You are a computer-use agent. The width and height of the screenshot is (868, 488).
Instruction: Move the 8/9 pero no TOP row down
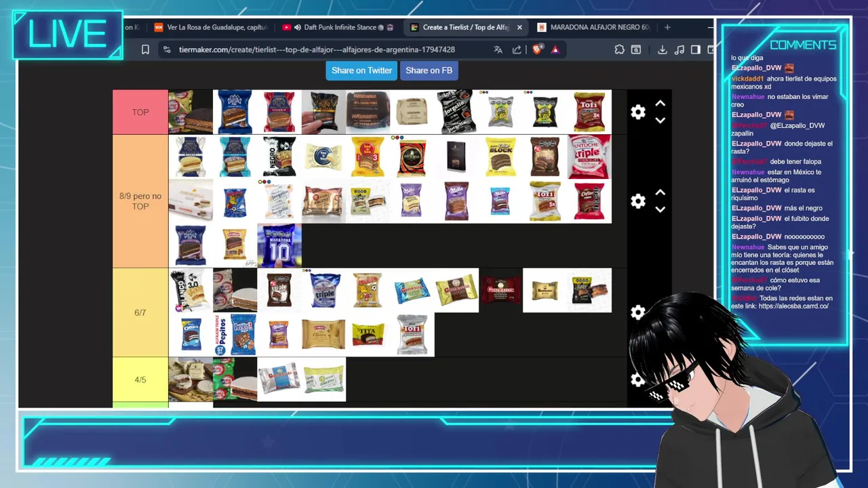(x=660, y=209)
